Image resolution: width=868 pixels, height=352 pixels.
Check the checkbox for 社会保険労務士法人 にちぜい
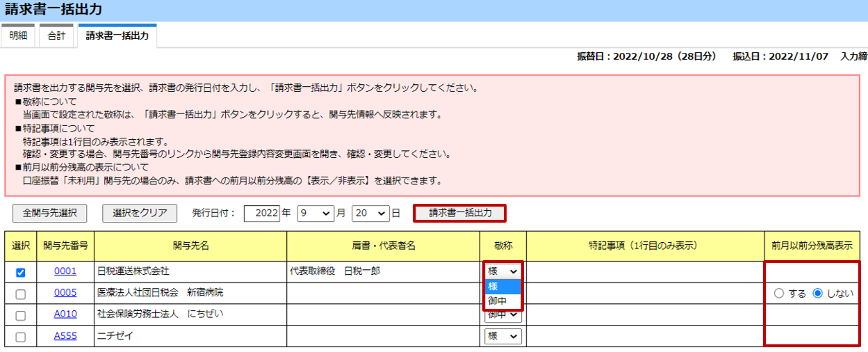point(20,315)
